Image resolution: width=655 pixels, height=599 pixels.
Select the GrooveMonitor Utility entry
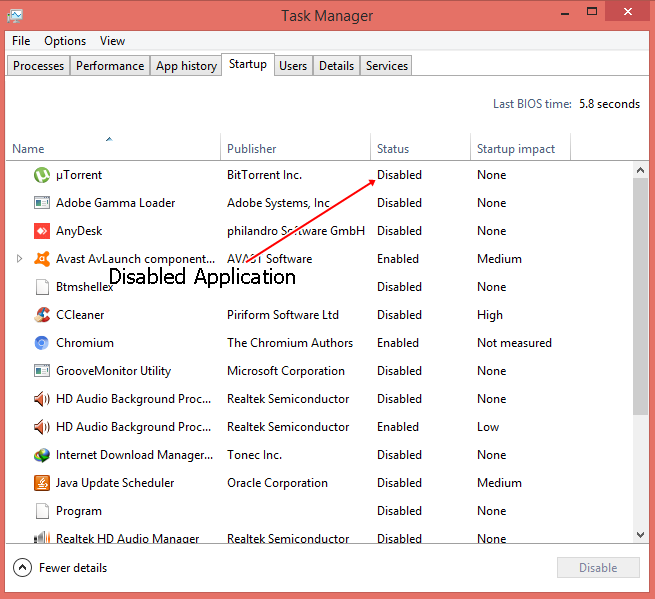(x=114, y=371)
